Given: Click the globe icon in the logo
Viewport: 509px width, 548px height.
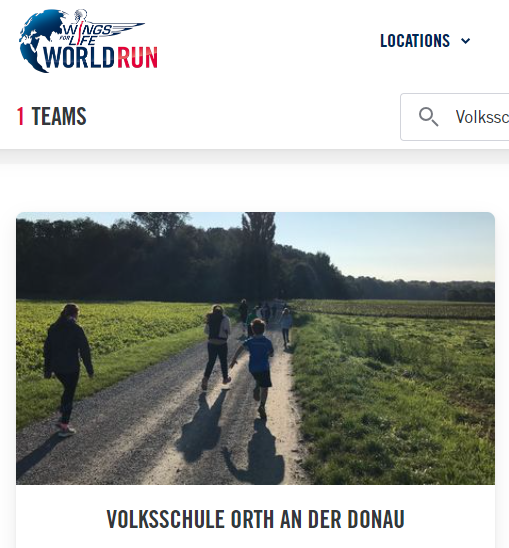Looking at the screenshot, I should (x=37, y=40).
